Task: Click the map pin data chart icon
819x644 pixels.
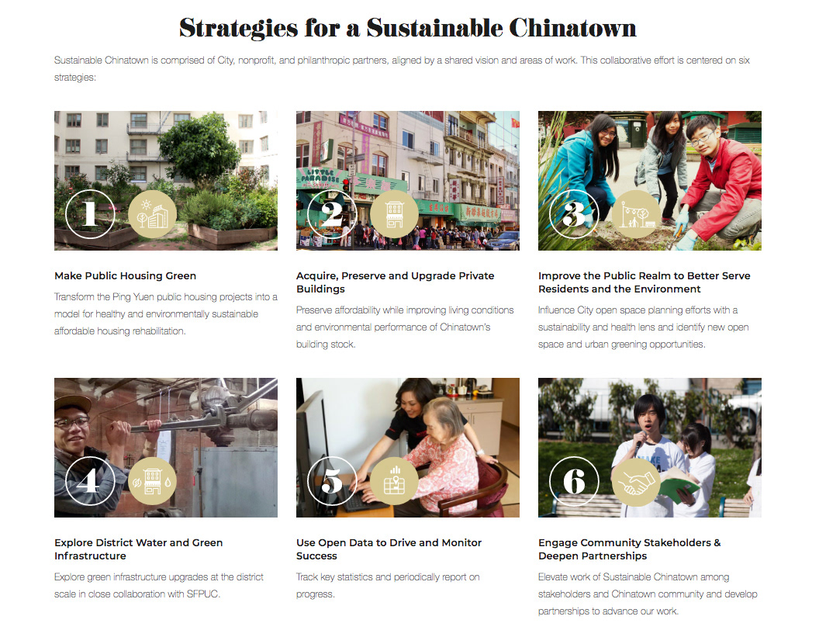Action: (x=394, y=481)
